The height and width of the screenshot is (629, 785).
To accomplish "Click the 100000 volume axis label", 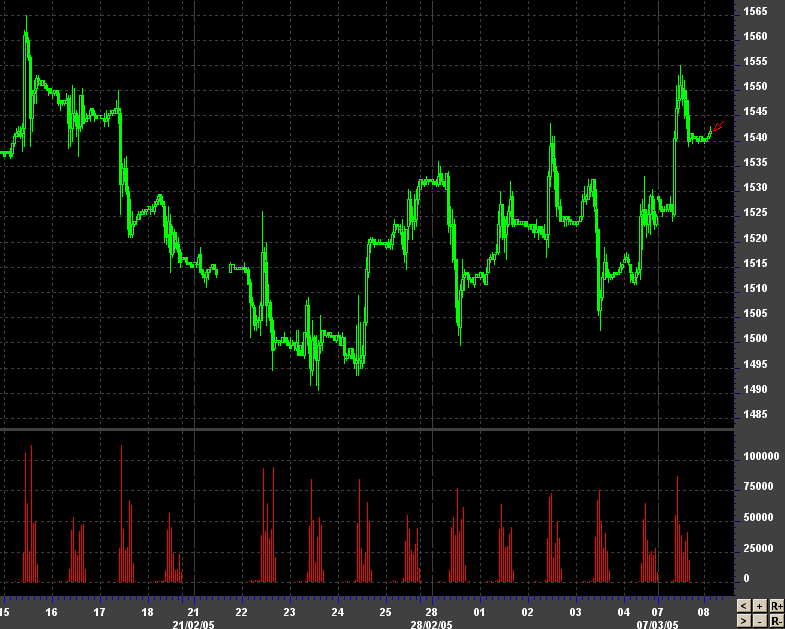I will [x=760, y=456].
